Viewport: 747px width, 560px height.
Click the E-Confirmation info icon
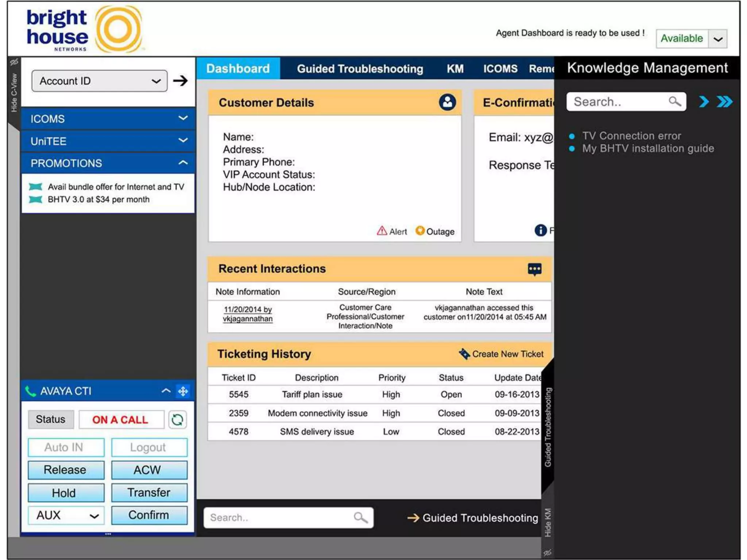click(x=541, y=230)
